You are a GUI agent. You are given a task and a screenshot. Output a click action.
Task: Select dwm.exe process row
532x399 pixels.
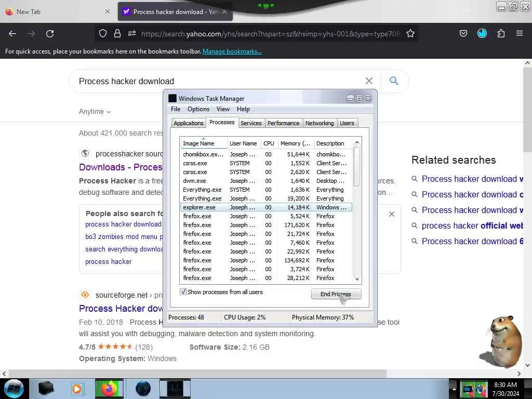click(267, 181)
